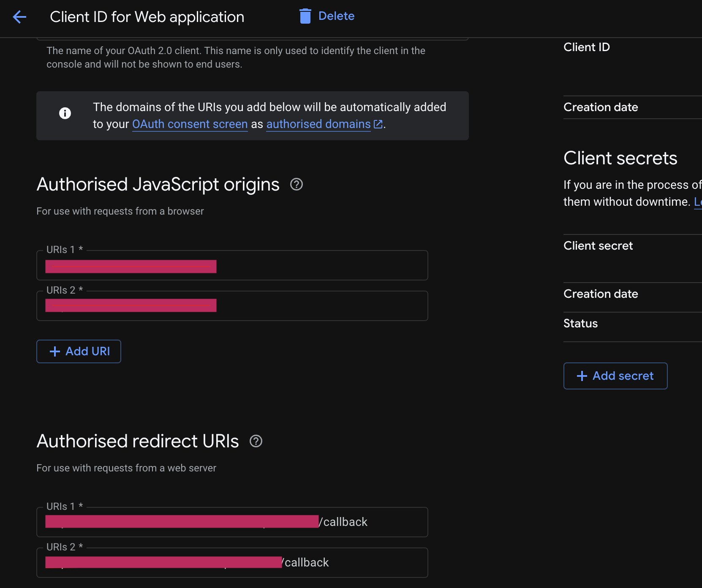Focus the redirect URIs 1 callback field
Image resolution: width=702 pixels, height=588 pixels.
point(232,522)
